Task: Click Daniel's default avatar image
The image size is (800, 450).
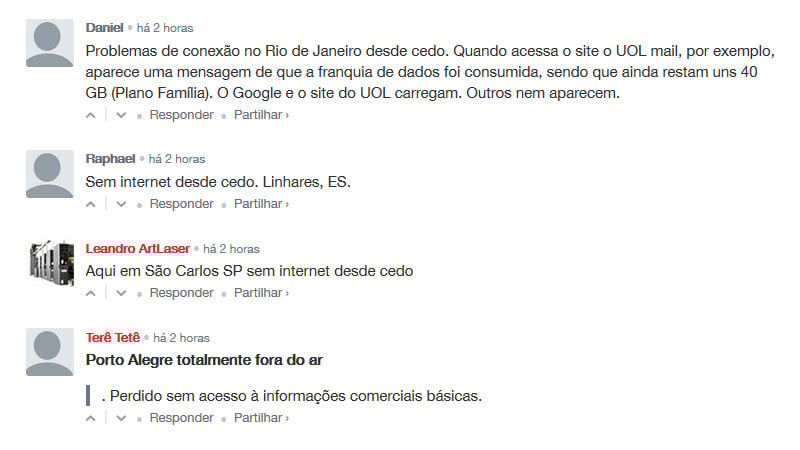Action: 50,43
